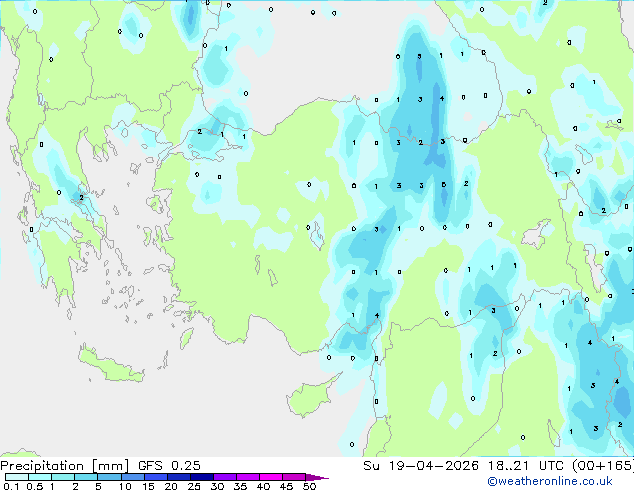This screenshot has height=490, width=634.
Task: Pick the 1–2 mm legend color swatch
Action: 63,477
